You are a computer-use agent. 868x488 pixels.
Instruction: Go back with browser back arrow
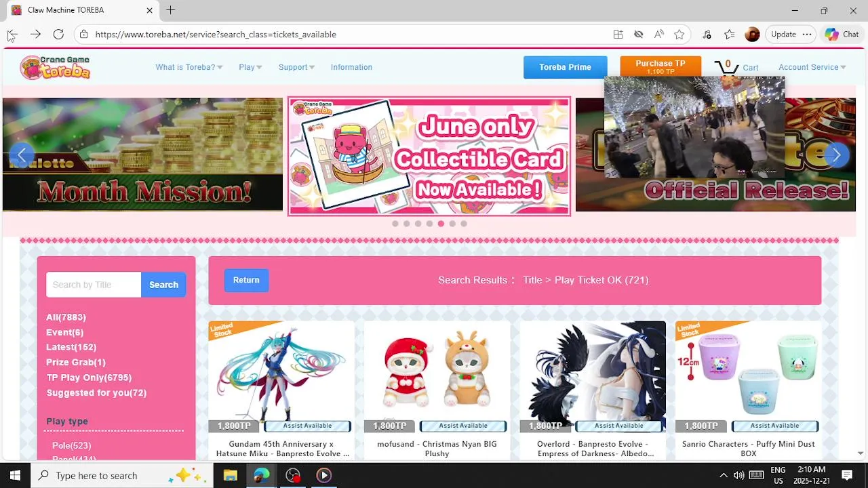pos(12,35)
